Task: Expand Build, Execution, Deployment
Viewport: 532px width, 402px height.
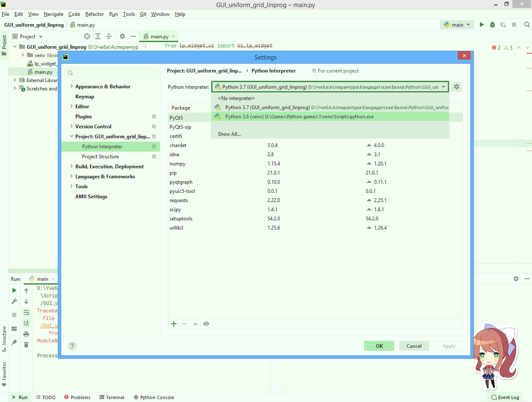Action: 71,166
